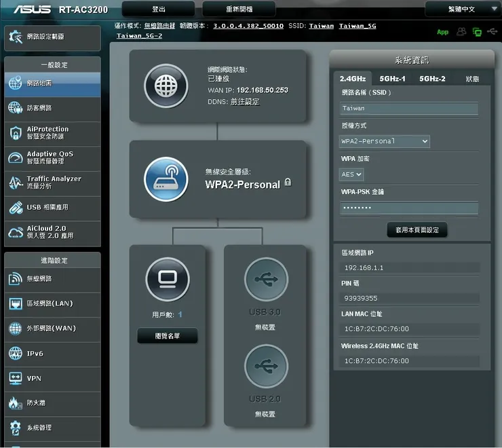Click the green network clients status icon
The width and height of the screenshot is (502, 448).
point(477,32)
